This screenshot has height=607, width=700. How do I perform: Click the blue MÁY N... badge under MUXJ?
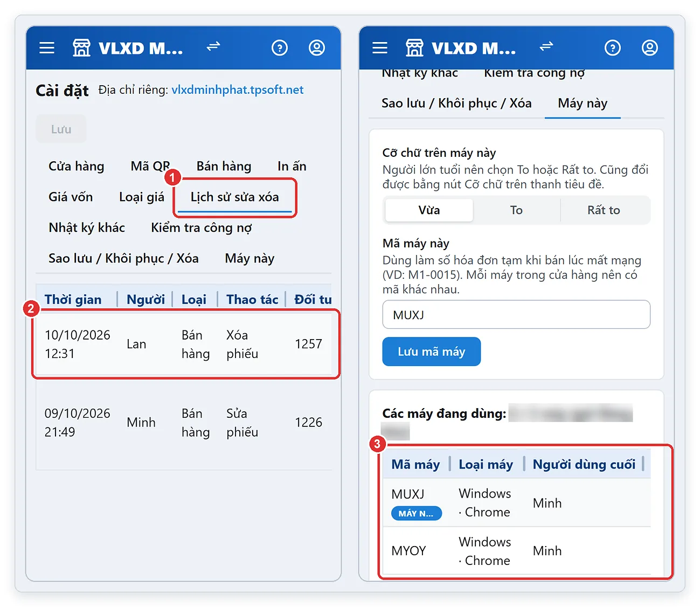coord(417,513)
